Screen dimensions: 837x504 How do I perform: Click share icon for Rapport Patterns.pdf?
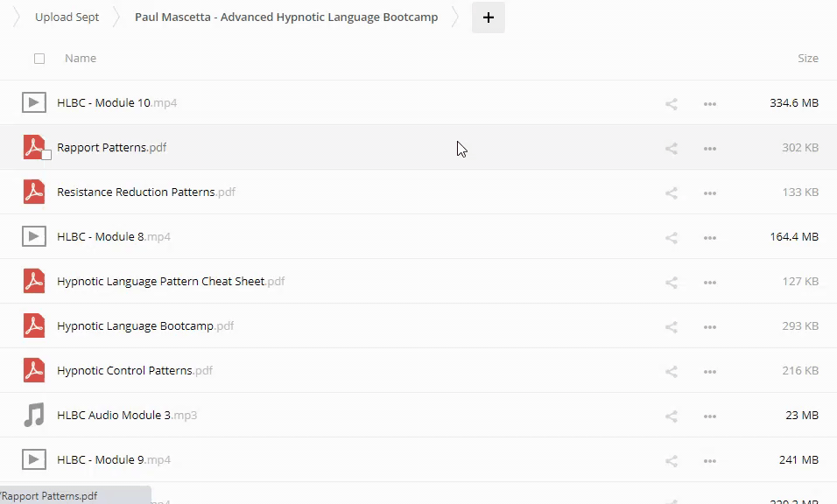672,148
